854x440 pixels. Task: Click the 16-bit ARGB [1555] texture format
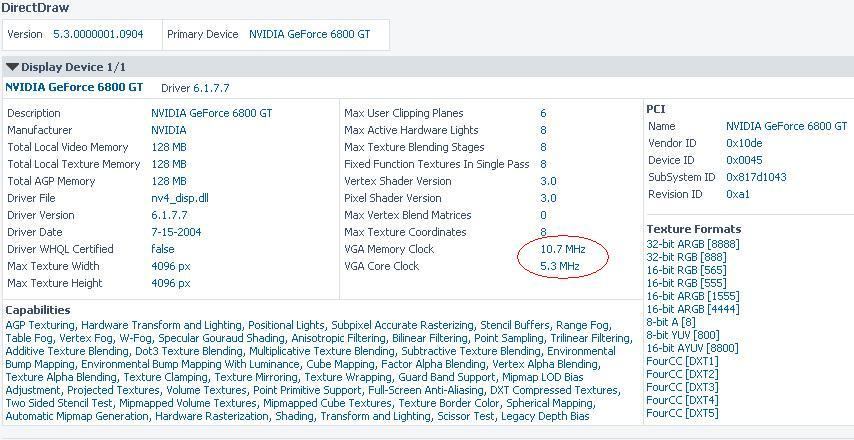tap(693, 296)
